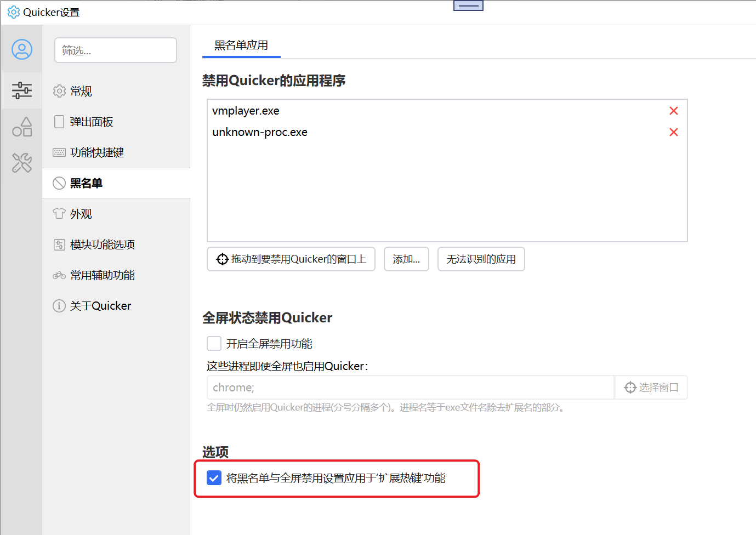Click 拖动到要禁用Quicker的窗口上 button
756x535 pixels.
coord(291,259)
